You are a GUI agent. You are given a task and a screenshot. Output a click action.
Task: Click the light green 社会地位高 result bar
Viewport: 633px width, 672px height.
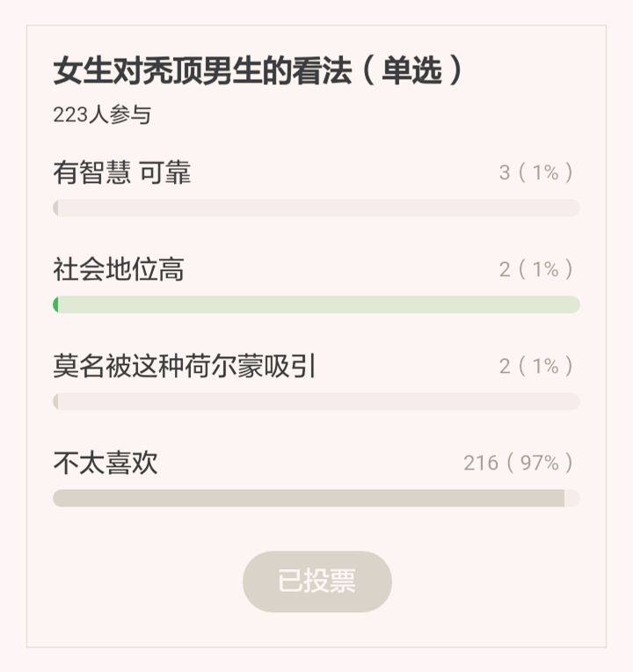coord(316,305)
